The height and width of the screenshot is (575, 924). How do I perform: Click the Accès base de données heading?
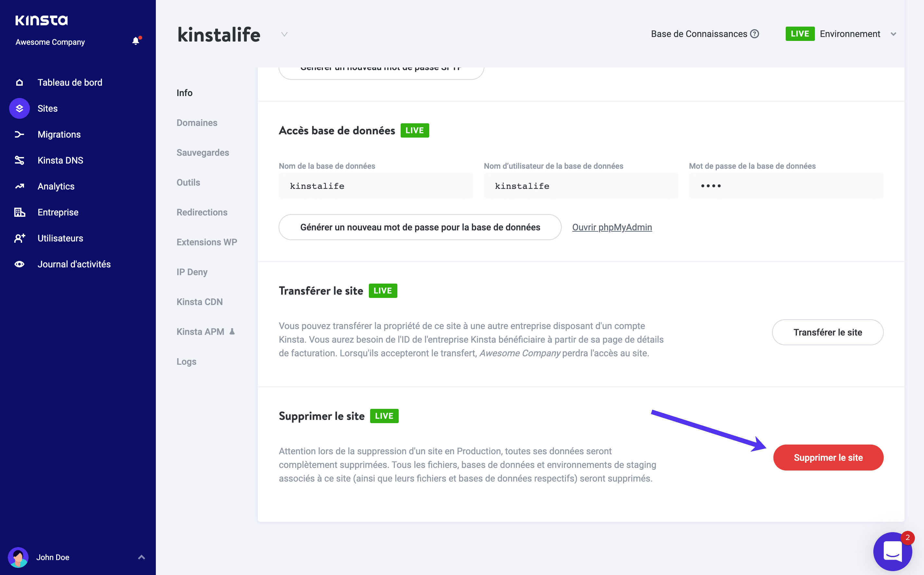[x=337, y=130]
